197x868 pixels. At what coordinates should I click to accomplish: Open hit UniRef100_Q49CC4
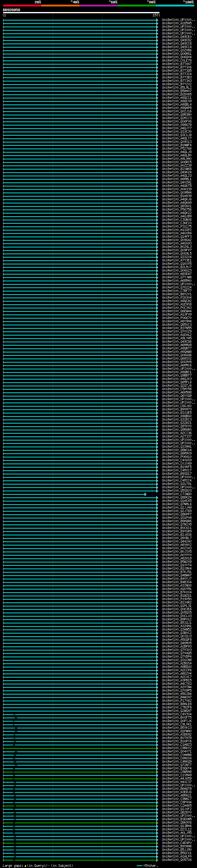tap(176, 47)
